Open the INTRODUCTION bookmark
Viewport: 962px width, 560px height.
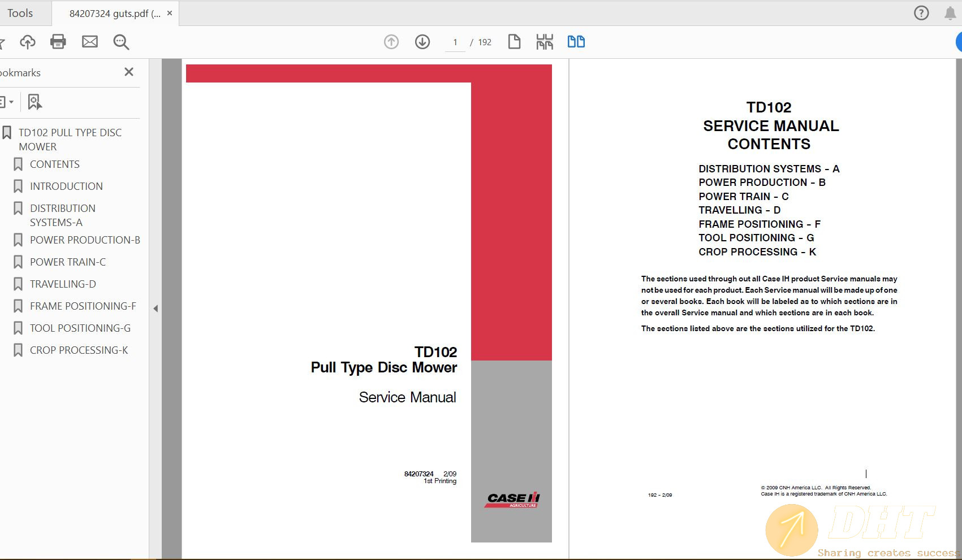(x=66, y=186)
